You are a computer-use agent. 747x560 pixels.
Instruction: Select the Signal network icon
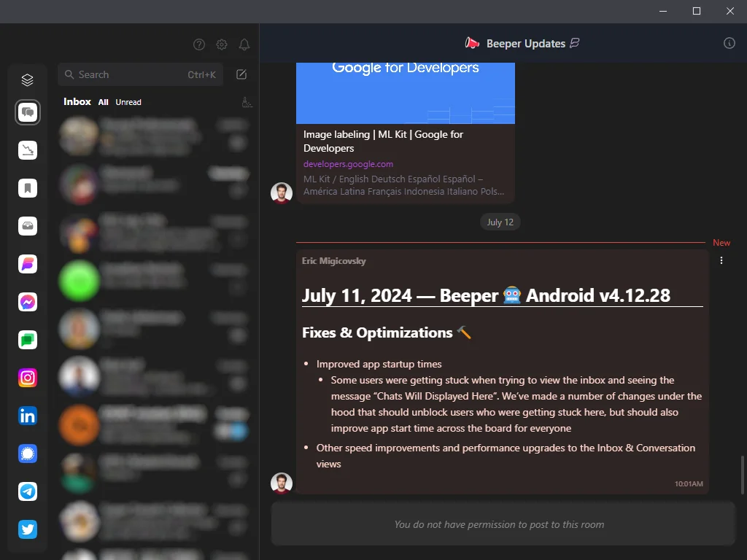pos(28,454)
